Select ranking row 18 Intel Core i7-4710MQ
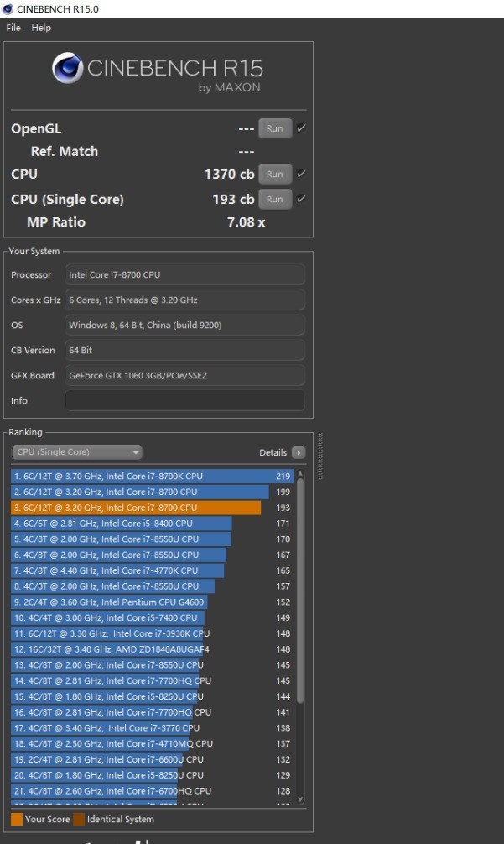 click(153, 743)
